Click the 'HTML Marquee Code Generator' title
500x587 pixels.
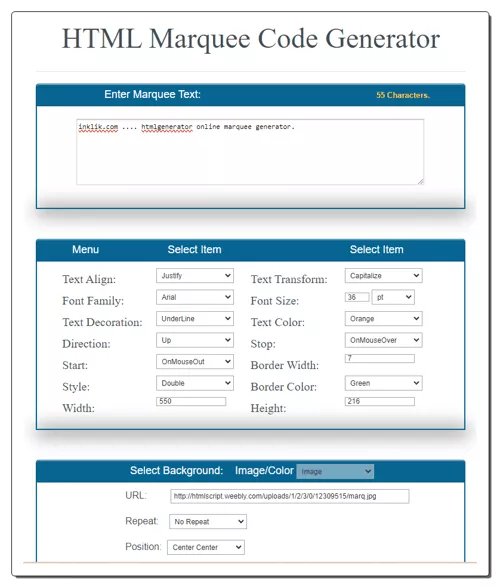point(251,39)
